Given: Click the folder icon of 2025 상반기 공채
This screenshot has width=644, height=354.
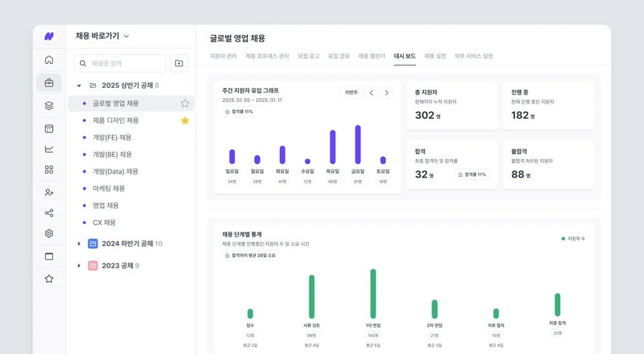Looking at the screenshot, I should tap(93, 86).
